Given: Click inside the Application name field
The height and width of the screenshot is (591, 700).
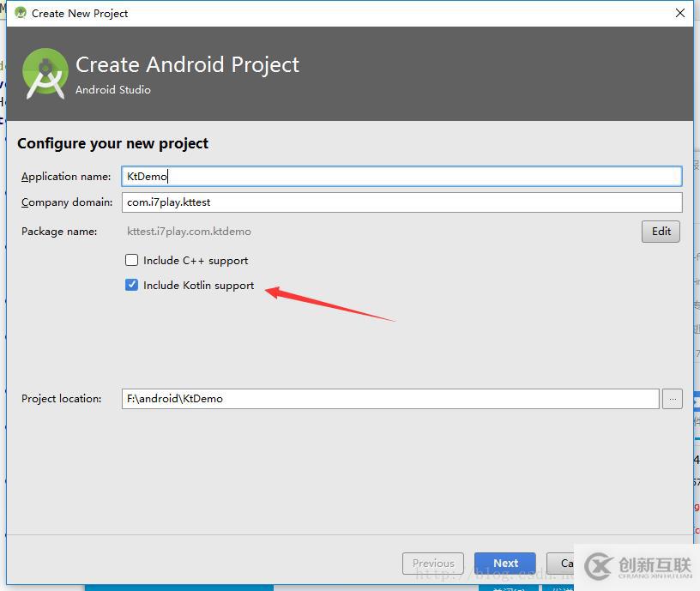Looking at the screenshot, I should pos(343,176).
